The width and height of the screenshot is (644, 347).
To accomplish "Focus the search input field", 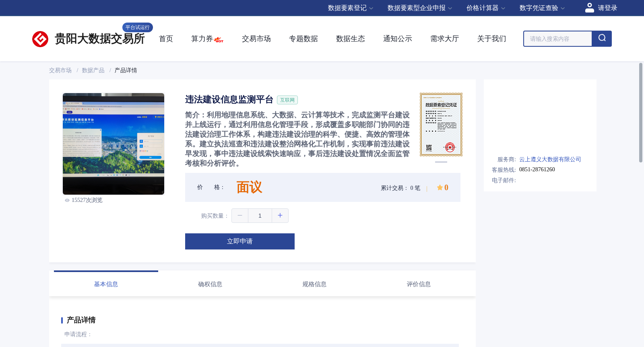I will click(x=557, y=39).
